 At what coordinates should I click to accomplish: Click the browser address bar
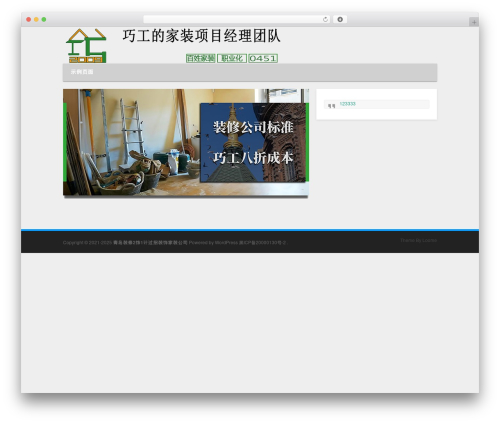[x=237, y=19]
